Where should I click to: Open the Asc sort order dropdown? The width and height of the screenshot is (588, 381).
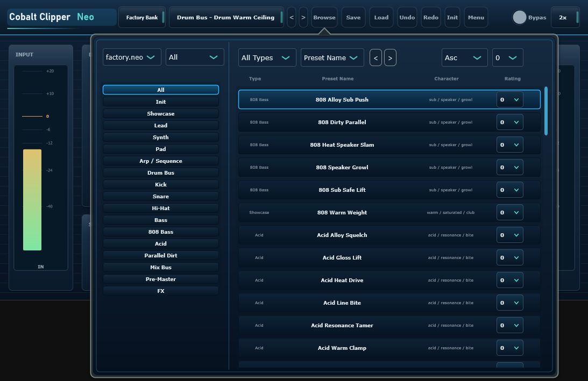(464, 57)
